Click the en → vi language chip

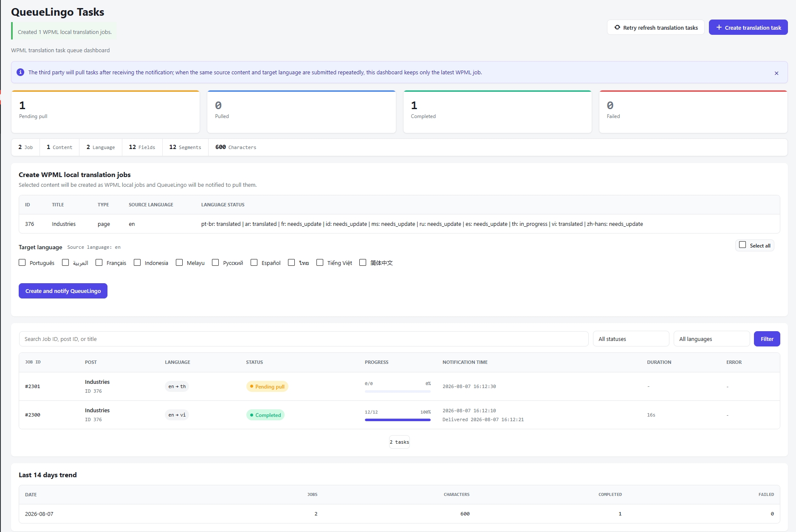coord(177,415)
